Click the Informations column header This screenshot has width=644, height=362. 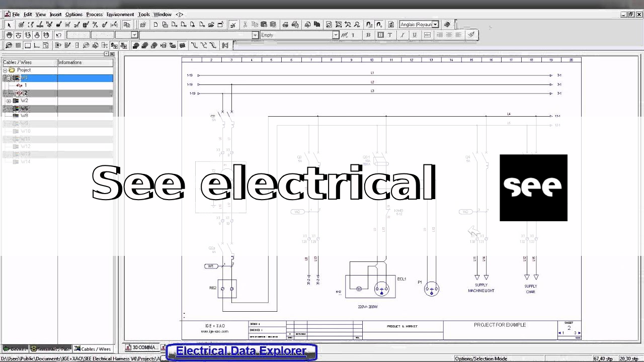86,62
